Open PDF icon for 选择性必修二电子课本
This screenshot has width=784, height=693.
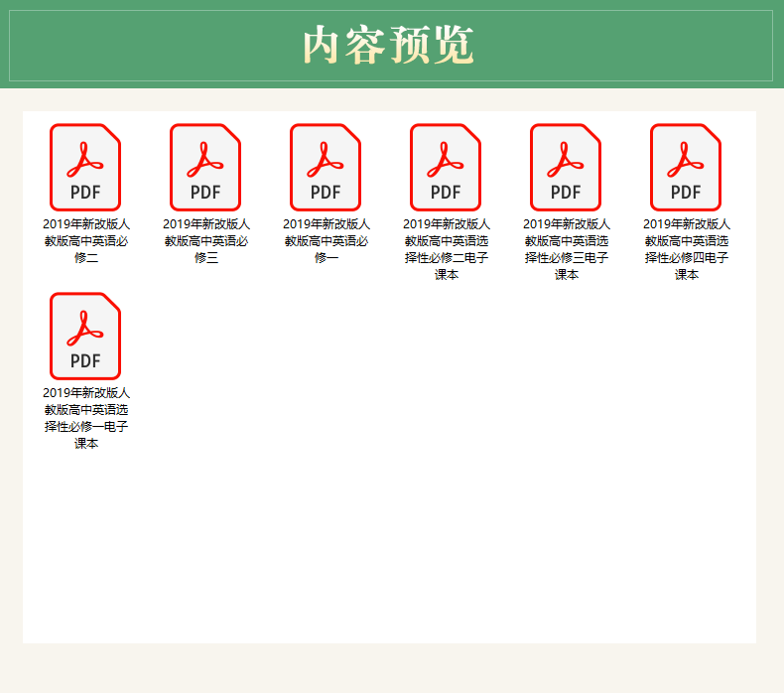click(x=446, y=167)
